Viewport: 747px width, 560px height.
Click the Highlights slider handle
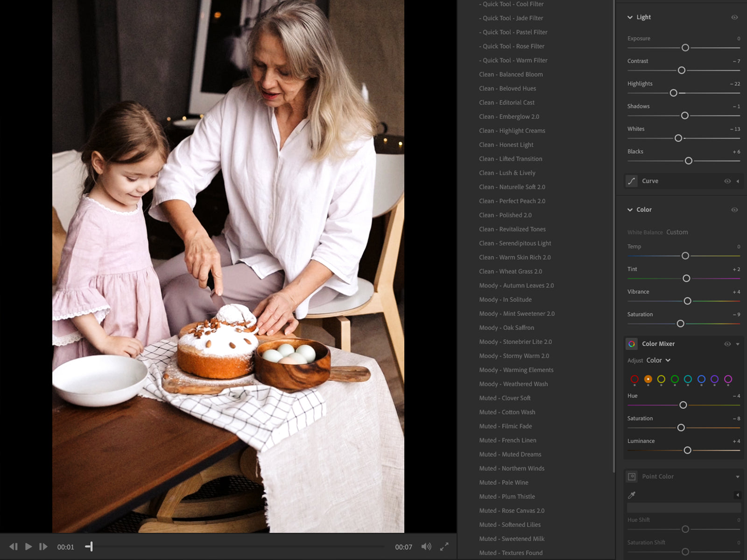(x=673, y=93)
